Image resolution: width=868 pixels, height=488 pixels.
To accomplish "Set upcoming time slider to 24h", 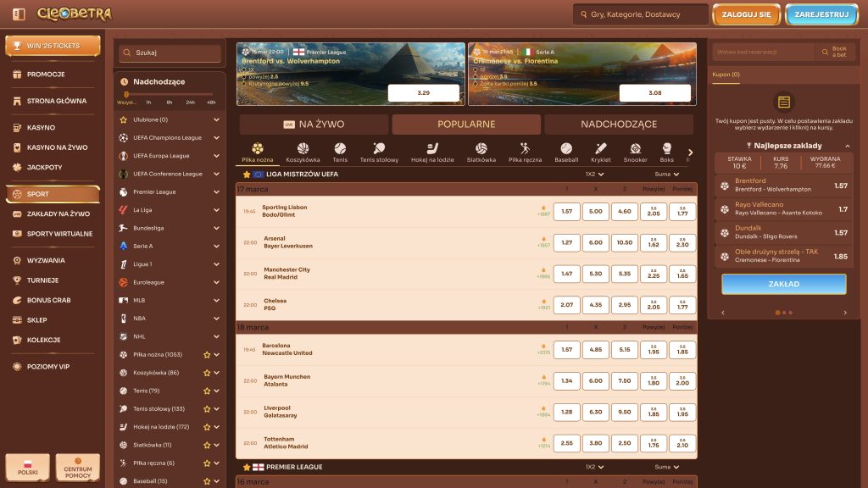I will tap(191, 103).
